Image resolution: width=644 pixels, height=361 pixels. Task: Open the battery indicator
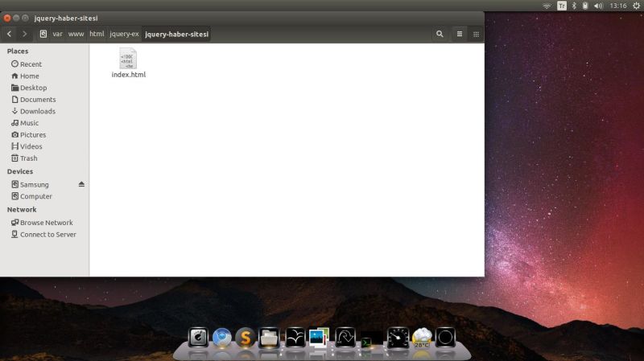(x=585, y=6)
